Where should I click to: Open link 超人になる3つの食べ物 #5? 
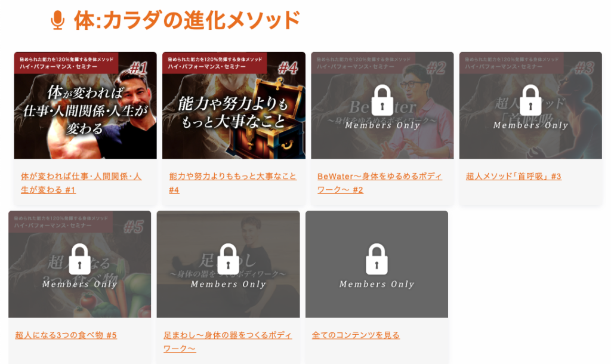coord(66,335)
